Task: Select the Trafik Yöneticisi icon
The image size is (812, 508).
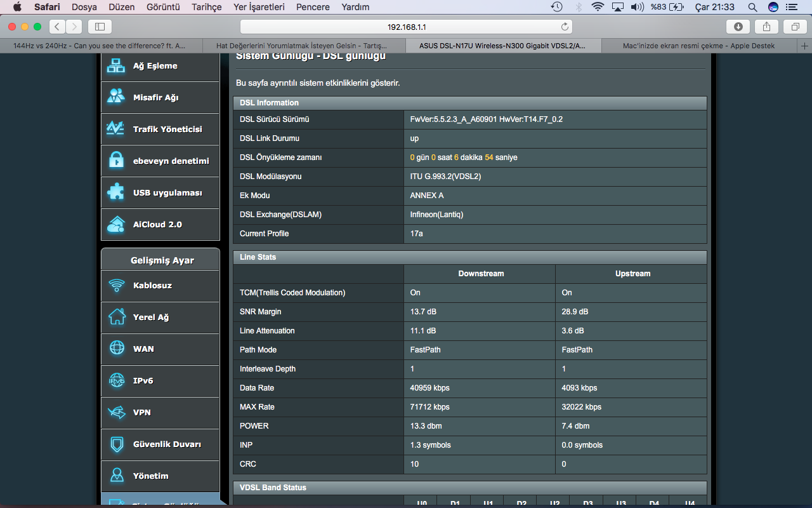Action: [x=116, y=129]
